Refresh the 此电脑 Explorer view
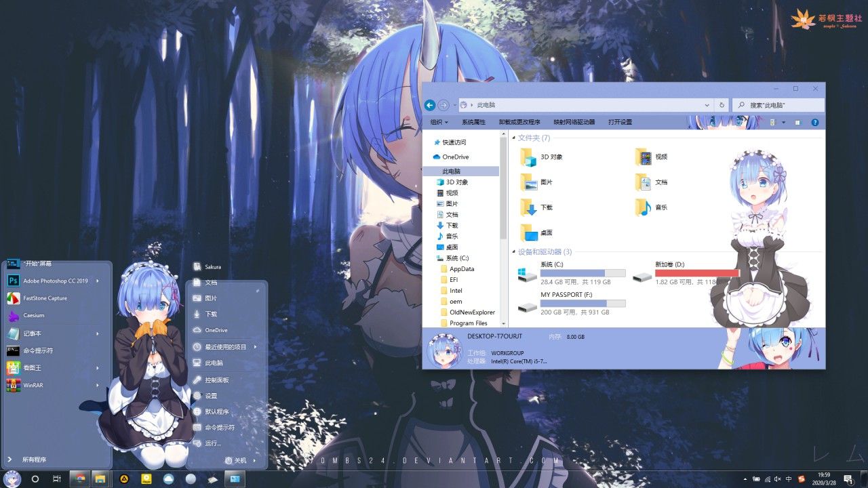Viewport: 868px width, 488px height. click(722, 105)
